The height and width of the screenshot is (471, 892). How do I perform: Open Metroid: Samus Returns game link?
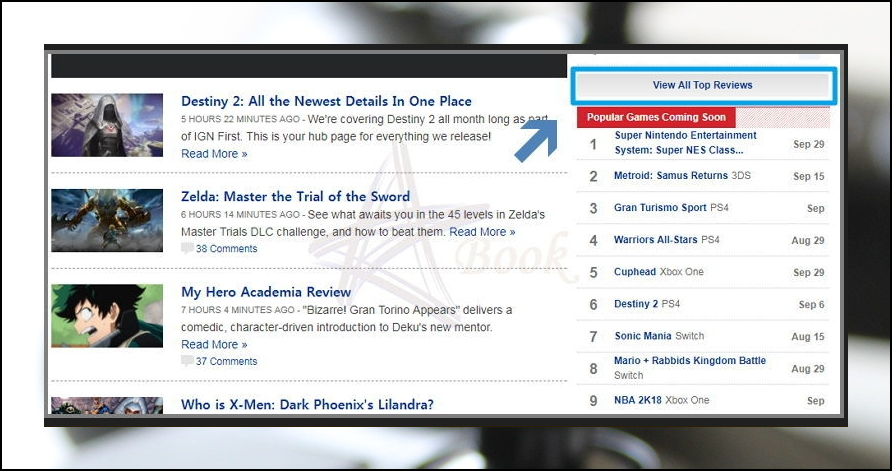point(671,176)
